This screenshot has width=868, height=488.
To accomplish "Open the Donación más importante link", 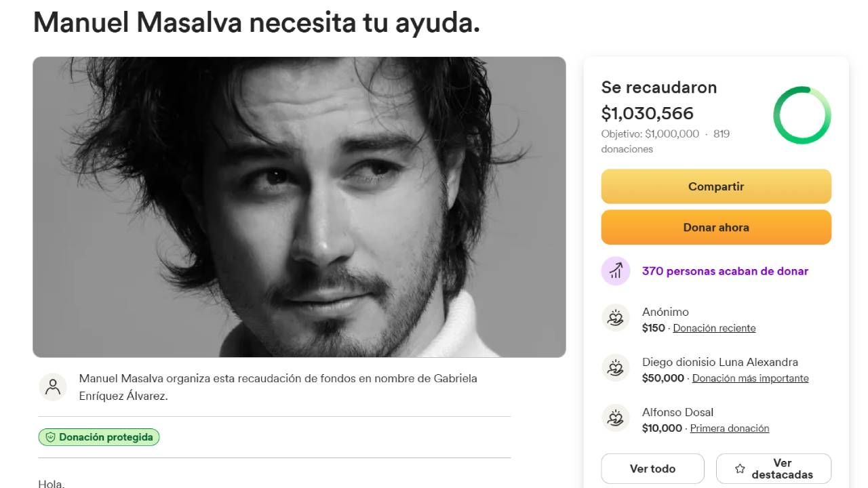I will [x=750, y=378].
